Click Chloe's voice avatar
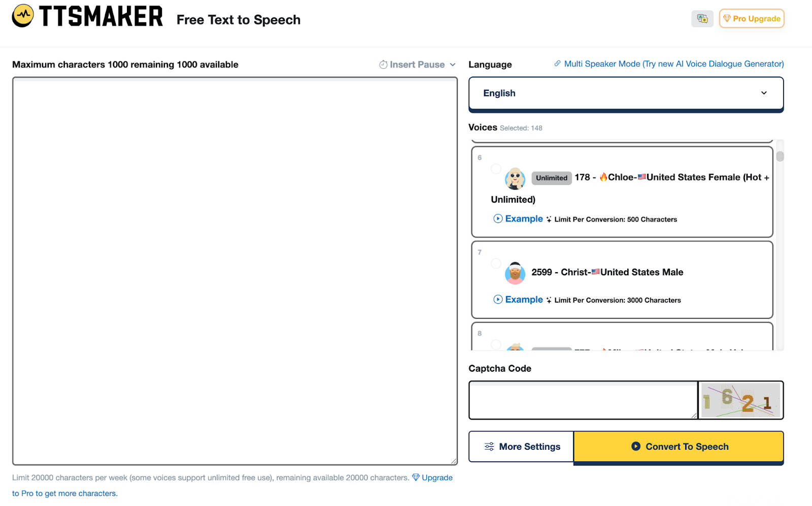Viewport: 812px width, 506px height. (x=515, y=178)
